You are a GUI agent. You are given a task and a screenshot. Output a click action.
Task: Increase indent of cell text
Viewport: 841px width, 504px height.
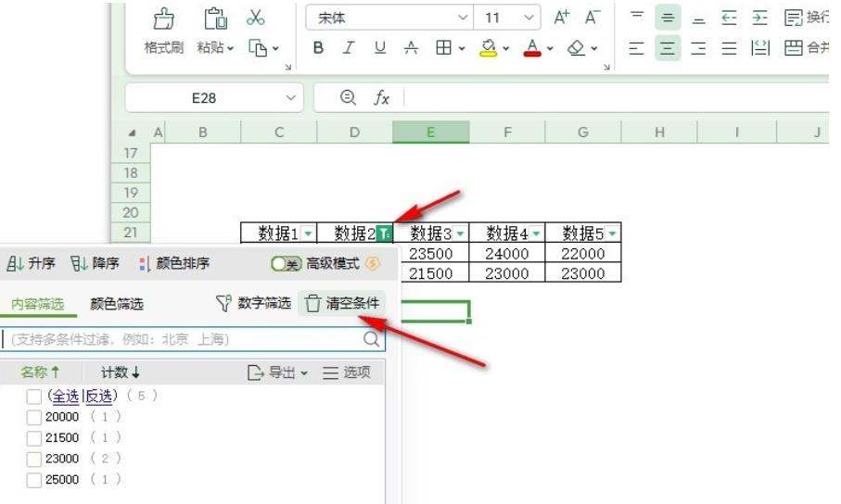tap(760, 18)
